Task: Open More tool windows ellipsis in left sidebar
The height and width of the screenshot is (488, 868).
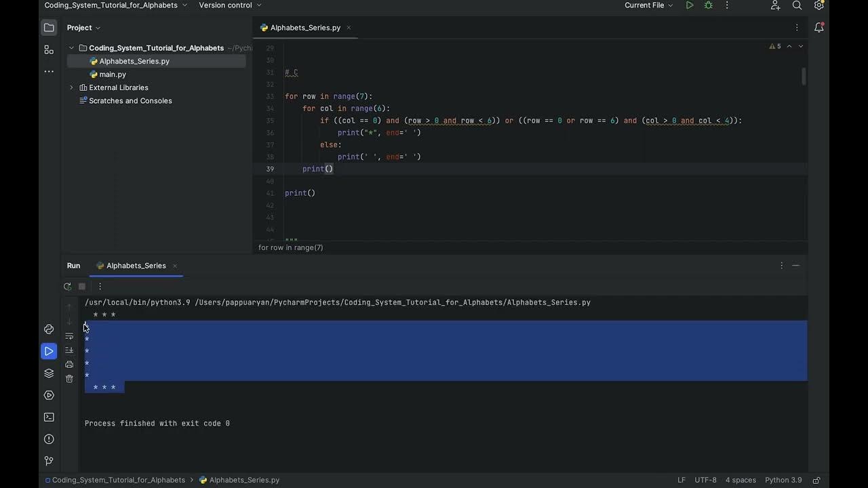Action: point(49,71)
